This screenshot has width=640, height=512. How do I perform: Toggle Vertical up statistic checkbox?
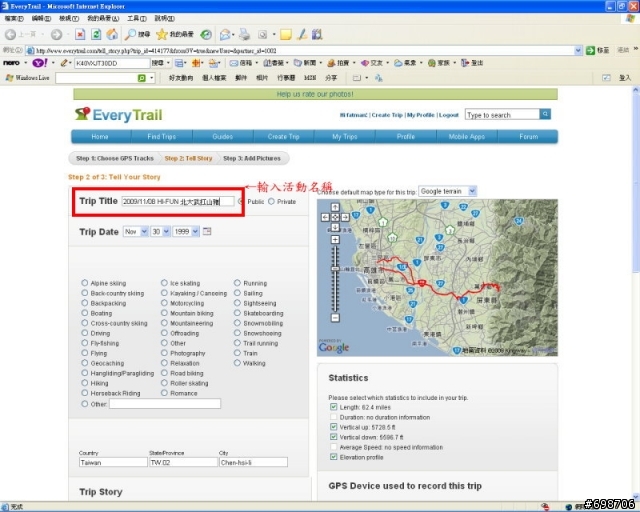pos(333,427)
